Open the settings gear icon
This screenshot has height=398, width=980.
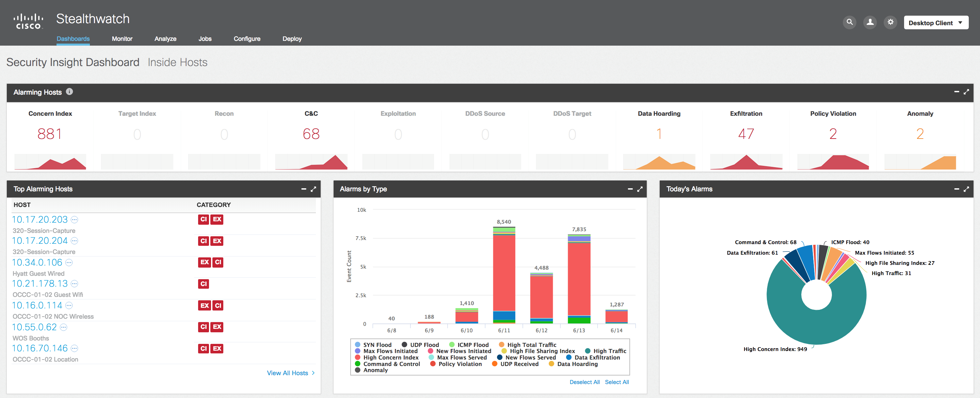890,22
